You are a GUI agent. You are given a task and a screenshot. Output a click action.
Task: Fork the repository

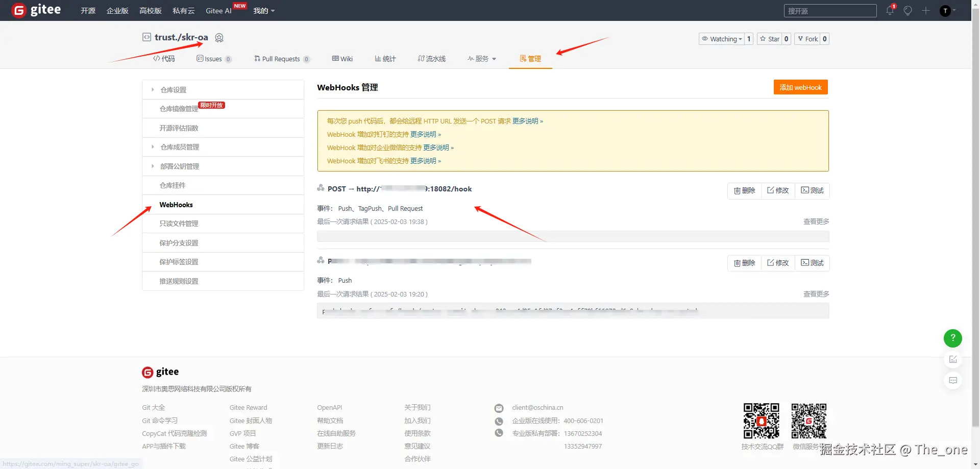pyautogui.click(x=807, y=39)
